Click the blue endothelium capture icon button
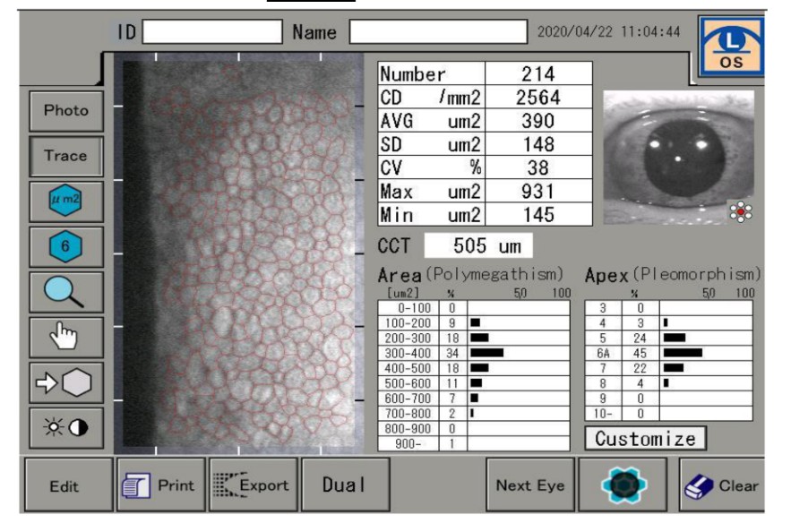The image size is (791, 532). [623, 485]
